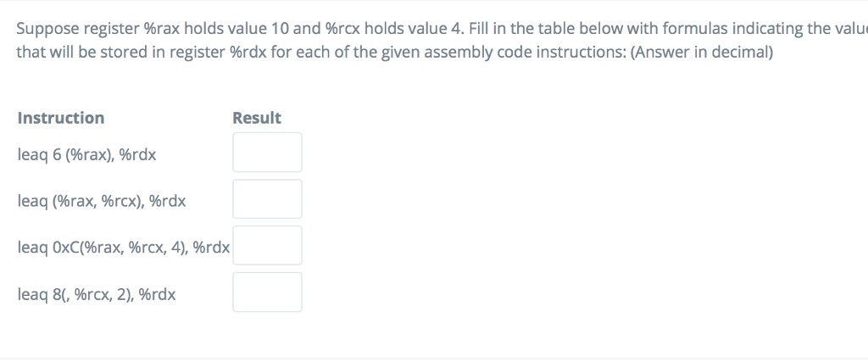Screen dimensions: 868x362
Task: Select the result input for leaq 0xC instruction
Action: click(x=267, y=246)
